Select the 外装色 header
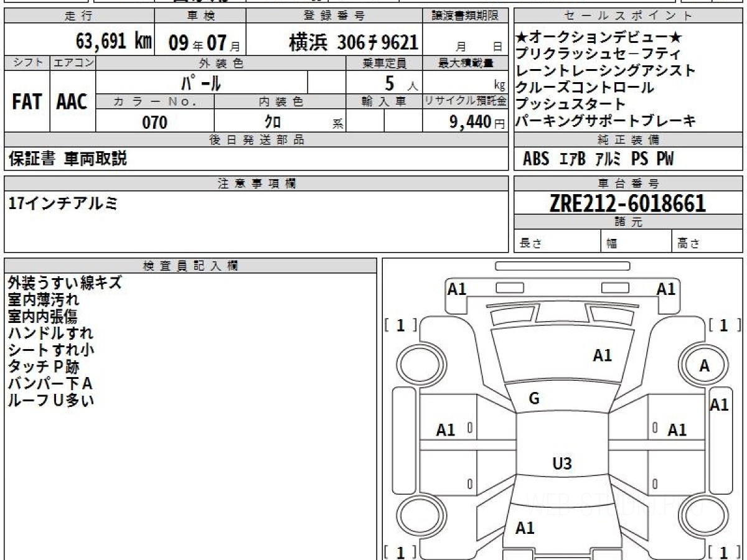 (x=221, y=63)
